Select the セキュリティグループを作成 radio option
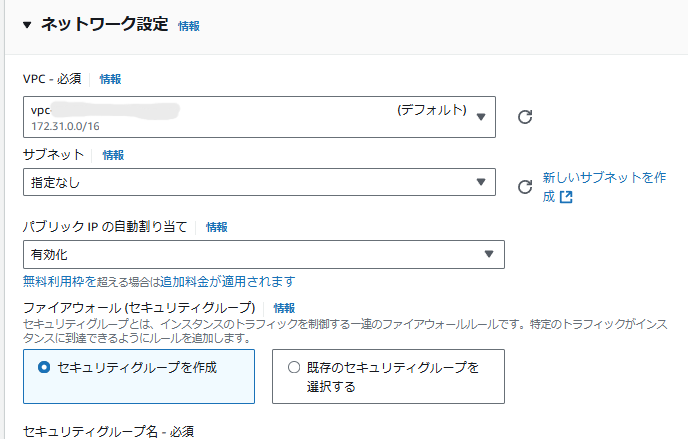The height and width of the screenshot is (439, 688). 139,376
